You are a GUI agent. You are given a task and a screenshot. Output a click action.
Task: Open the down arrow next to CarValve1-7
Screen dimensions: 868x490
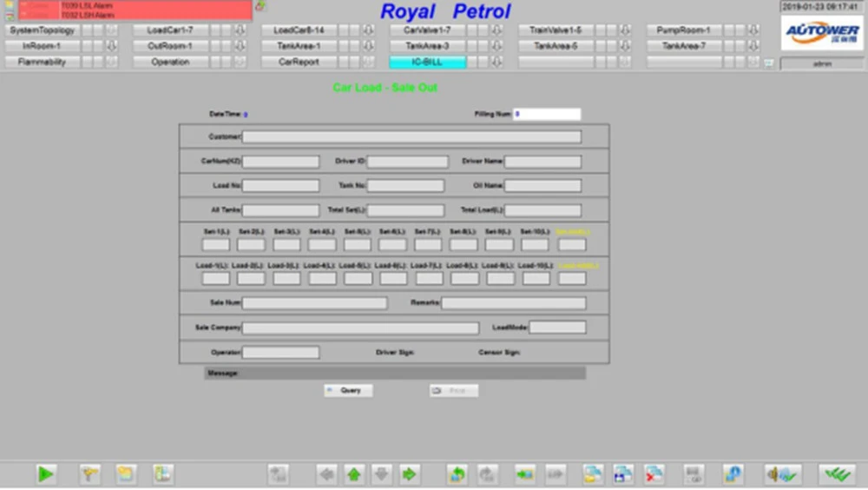[496, 30]
